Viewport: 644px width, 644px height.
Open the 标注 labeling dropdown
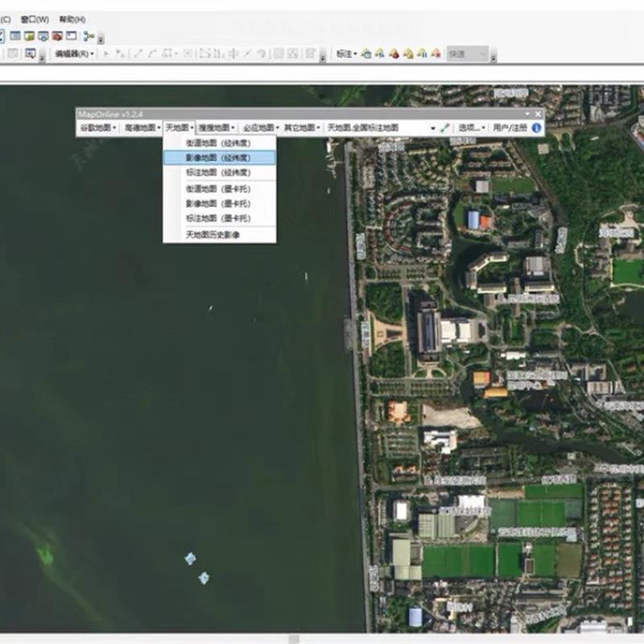pyautogui.click(x=346, y=54)
